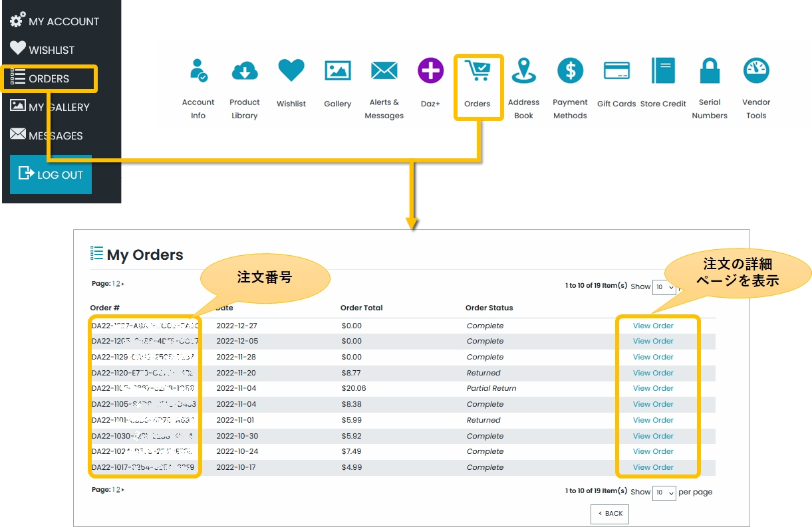Click the purple Daz+ icon

point(430,71)
